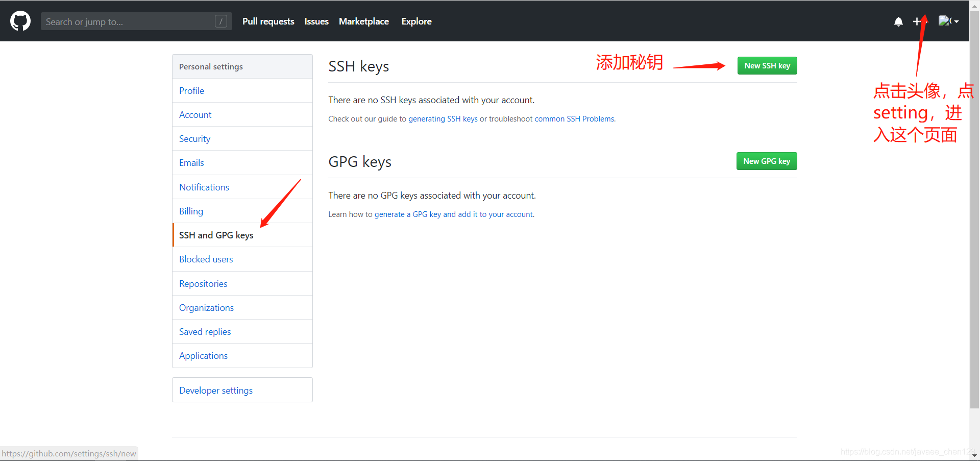Click the scrollbar down arrow
Screen dimensions: 980x461
pyautogui.click(x=974, y=455)
